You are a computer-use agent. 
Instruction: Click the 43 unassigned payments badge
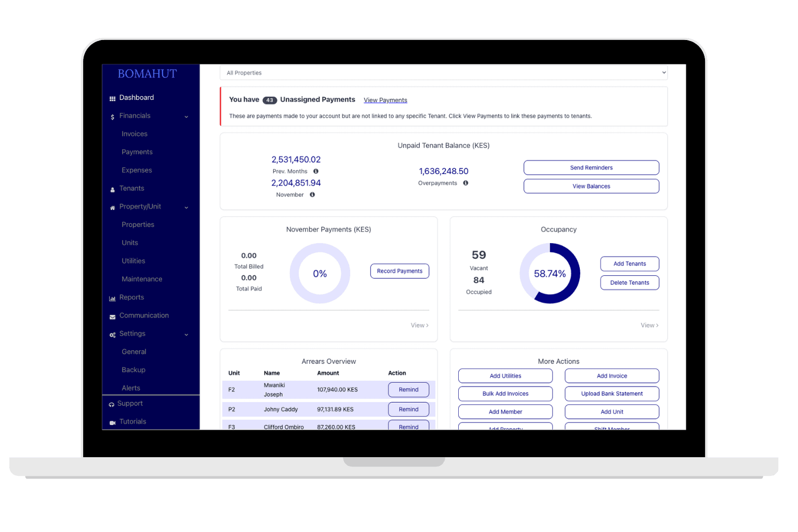[x=269, y=100]
